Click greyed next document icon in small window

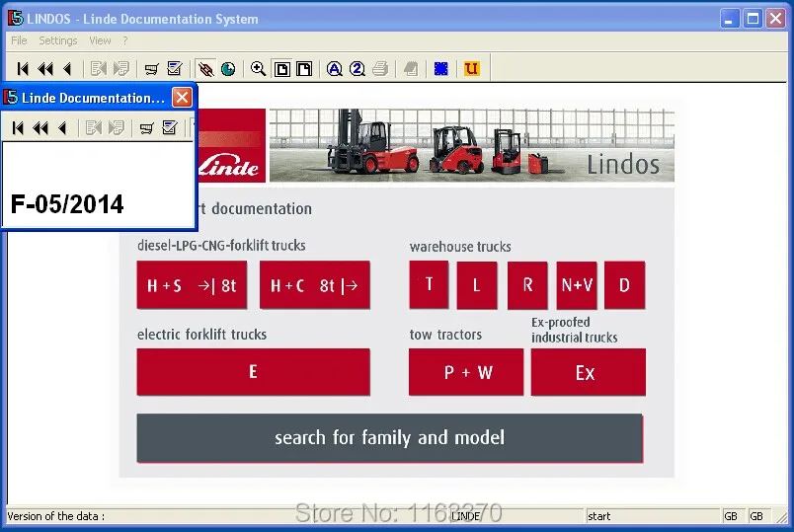click(117, 127)
